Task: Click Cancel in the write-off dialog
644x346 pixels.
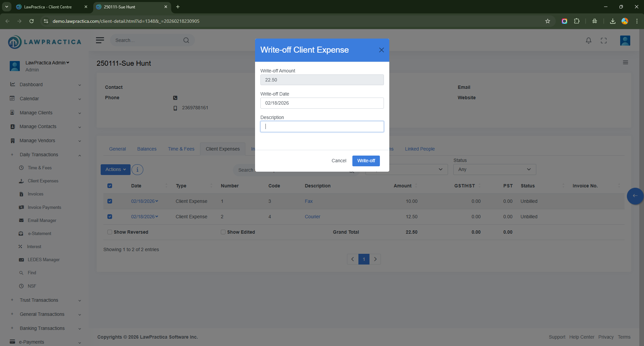Action: (339, 161)
